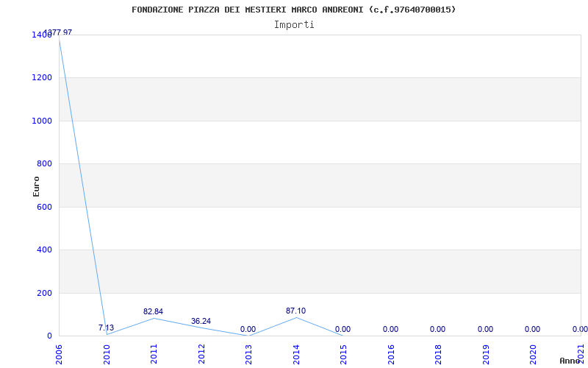Click the 0.00 label above 2018
This screenshot has height=368, width=588.
[x=437, y=329]
